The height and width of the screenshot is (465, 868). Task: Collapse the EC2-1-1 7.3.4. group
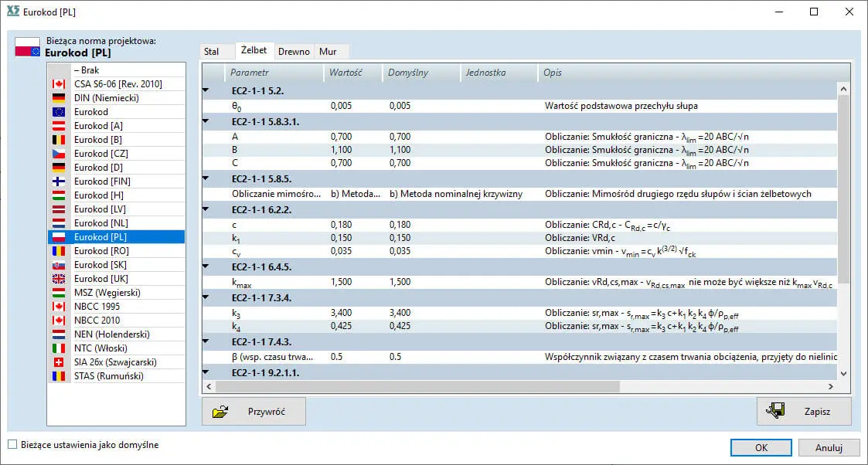point(206,297)
